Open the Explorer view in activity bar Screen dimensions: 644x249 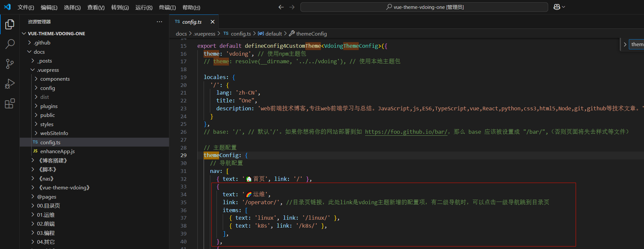click(x=10, y=24)
